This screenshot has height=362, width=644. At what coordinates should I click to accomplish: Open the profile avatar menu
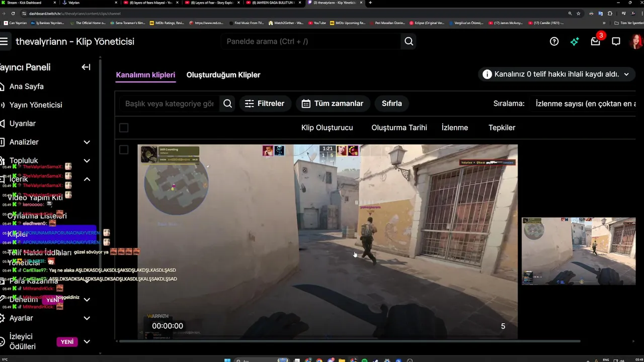[636, 41]
